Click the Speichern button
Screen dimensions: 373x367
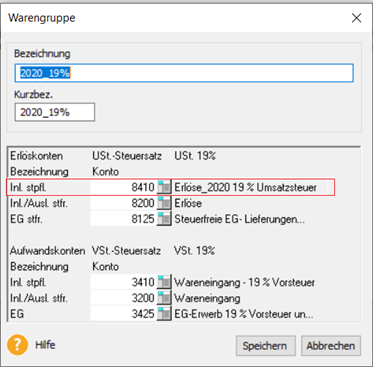[x=266, y=346]
